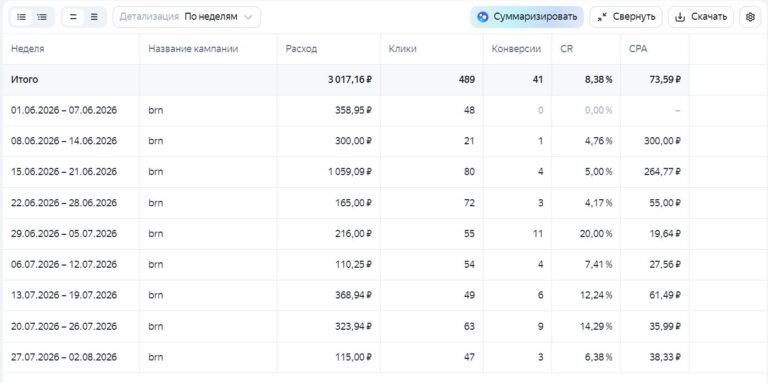Switch to flat list view icon
This screenshot has height=383, width=768.
click(x=22, y=17)
